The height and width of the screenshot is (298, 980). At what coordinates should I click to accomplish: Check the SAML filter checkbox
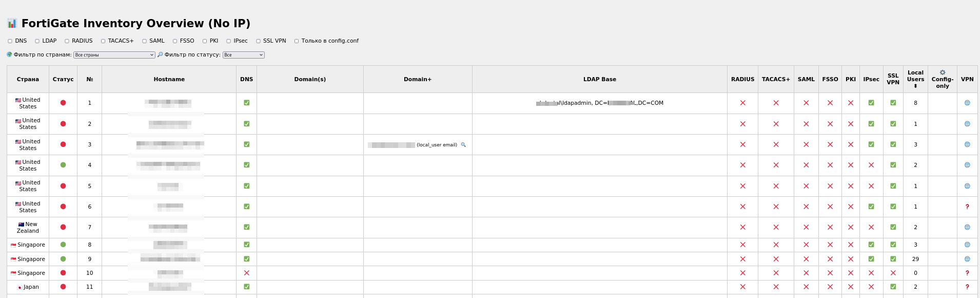[143, 41]
